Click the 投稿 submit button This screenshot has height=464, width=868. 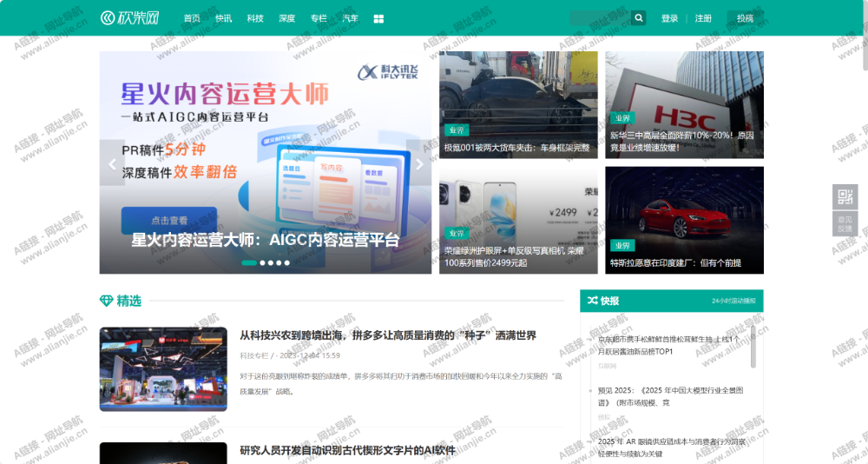745,18
